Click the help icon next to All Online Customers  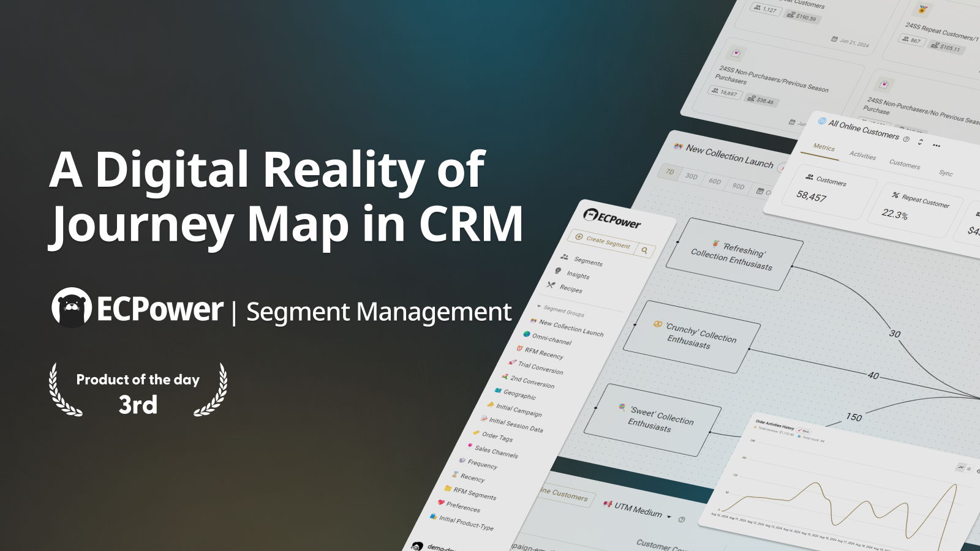tap(907, 139)
